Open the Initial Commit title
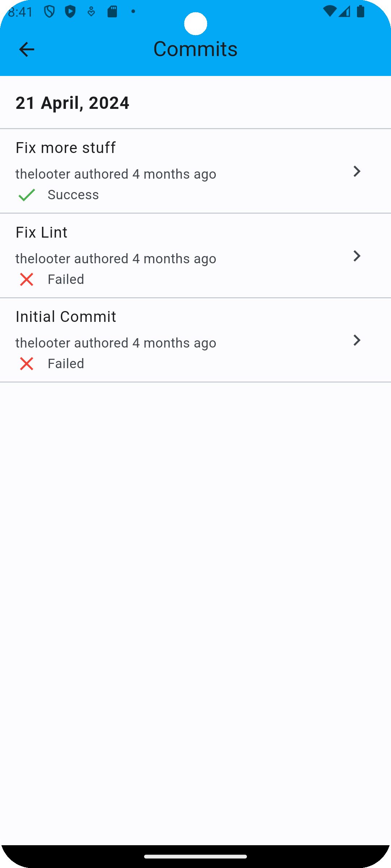The height and width of the screenshot is (868, 391). (x=66, y=316)
